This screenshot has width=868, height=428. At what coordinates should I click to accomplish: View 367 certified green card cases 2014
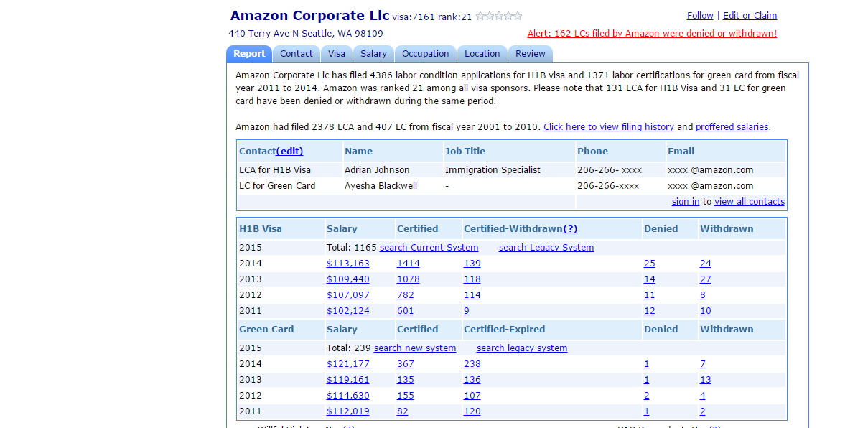[406, 364]
